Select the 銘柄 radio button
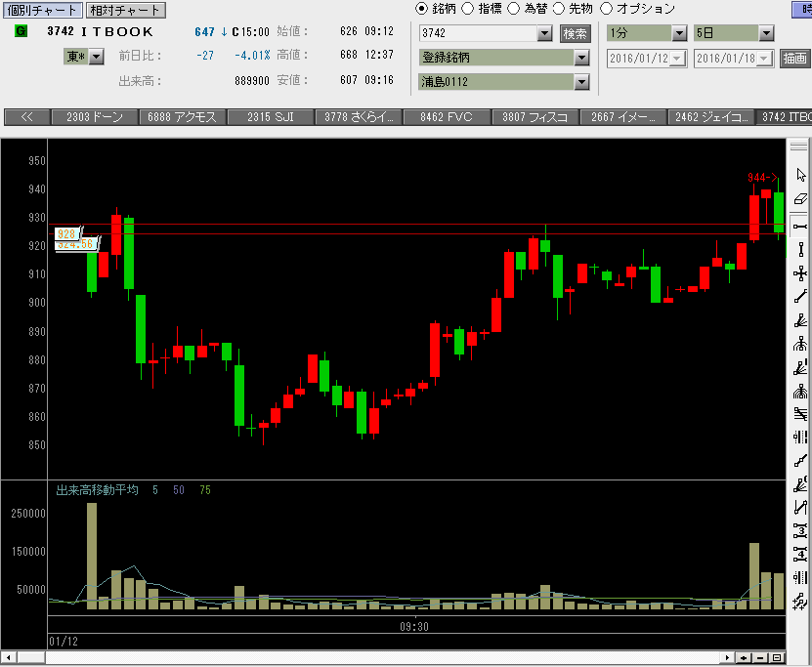Image resolution: width=812 pixels, height=667 pixels. click(421, 8)
